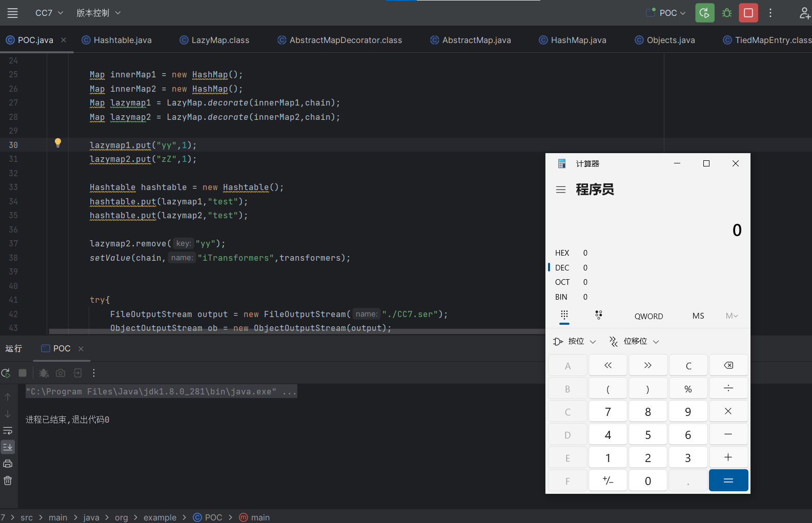
Task: Click the exit icon in the run panel toolbar
Action: pyautogui.click(x=77, y=373)
